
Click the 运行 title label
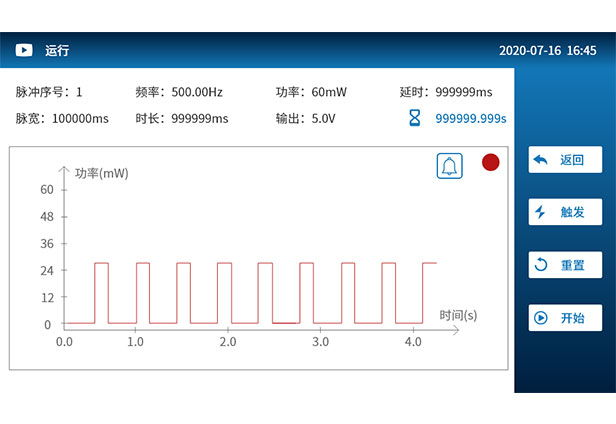click(57, 50)
